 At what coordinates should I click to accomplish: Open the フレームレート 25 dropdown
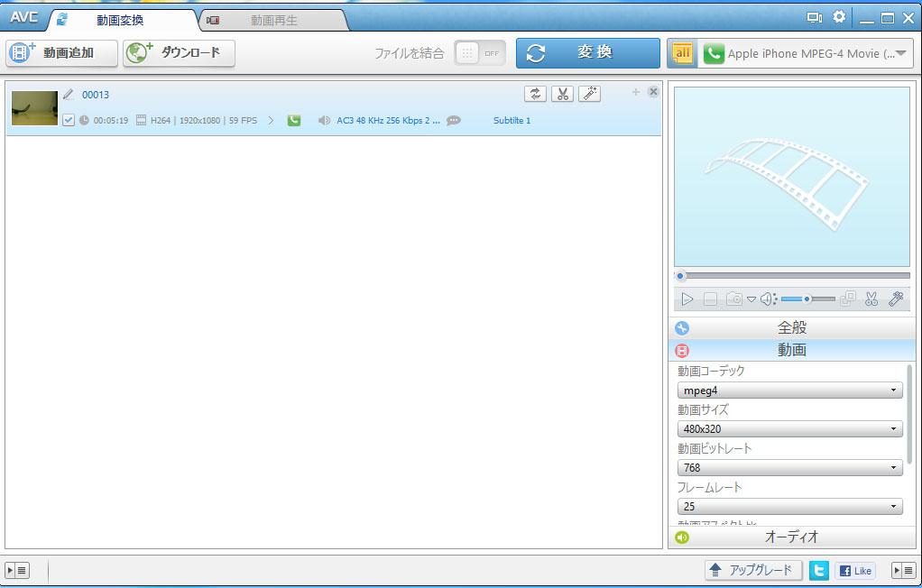click(x=789, y=506)
